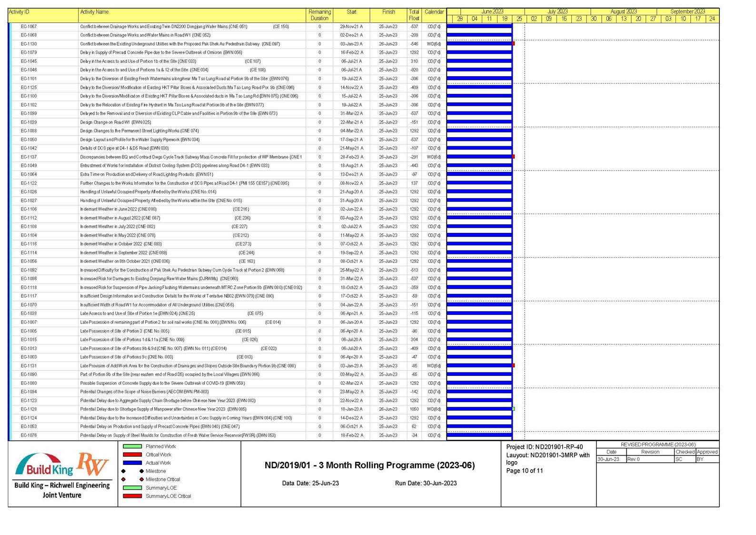
Task: Click the red bar end on EC-1137 row
Action: click(513, 156)
